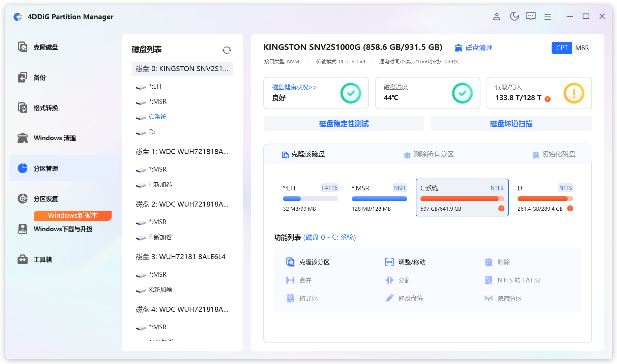Click 合并 partitions function
Screen dimensions: 617x364
(x=299, y=280)
